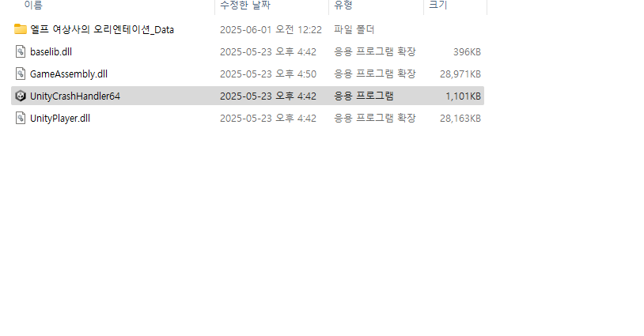
Task: Sort files by 이름 column header
Action: (x=33, y=5)
